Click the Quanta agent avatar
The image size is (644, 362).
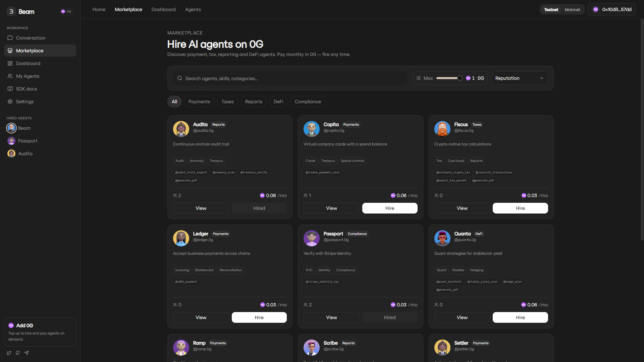(442, 238)
